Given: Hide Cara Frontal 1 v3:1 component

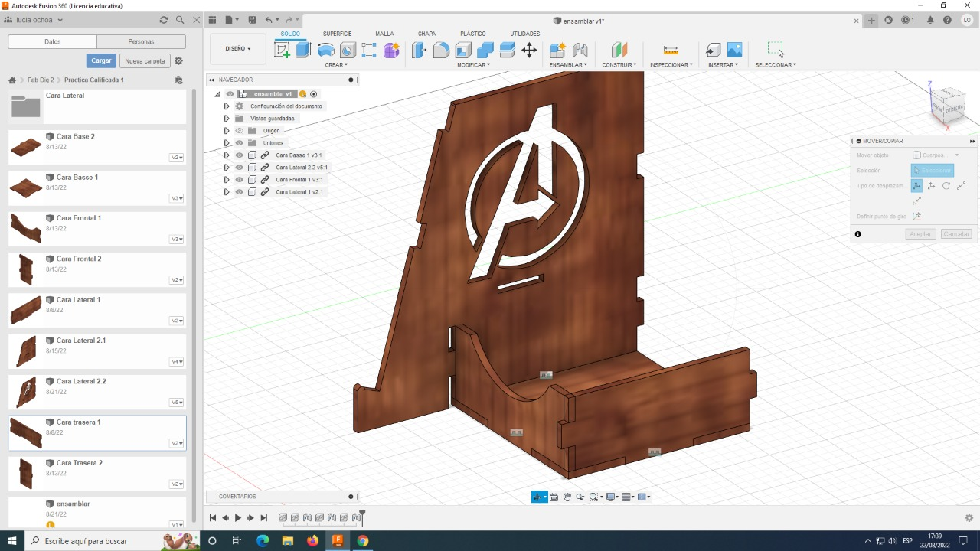Looking at the screenshot, I should (240, 180).
